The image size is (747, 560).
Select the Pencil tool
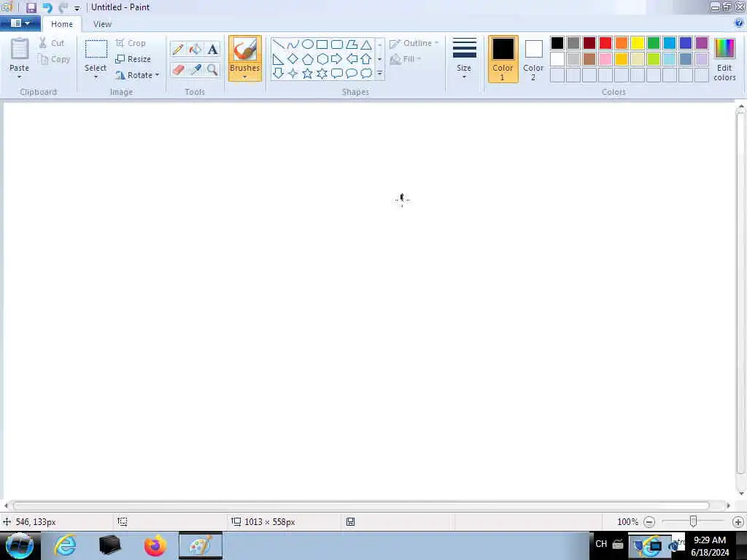pos(178,49)
